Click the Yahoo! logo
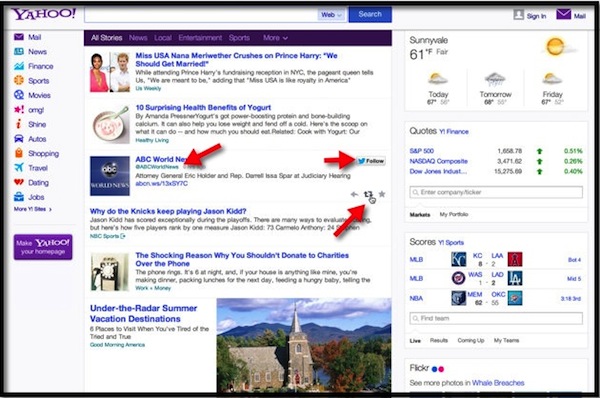Screen dimensions: 600x398 pos(44,15)
